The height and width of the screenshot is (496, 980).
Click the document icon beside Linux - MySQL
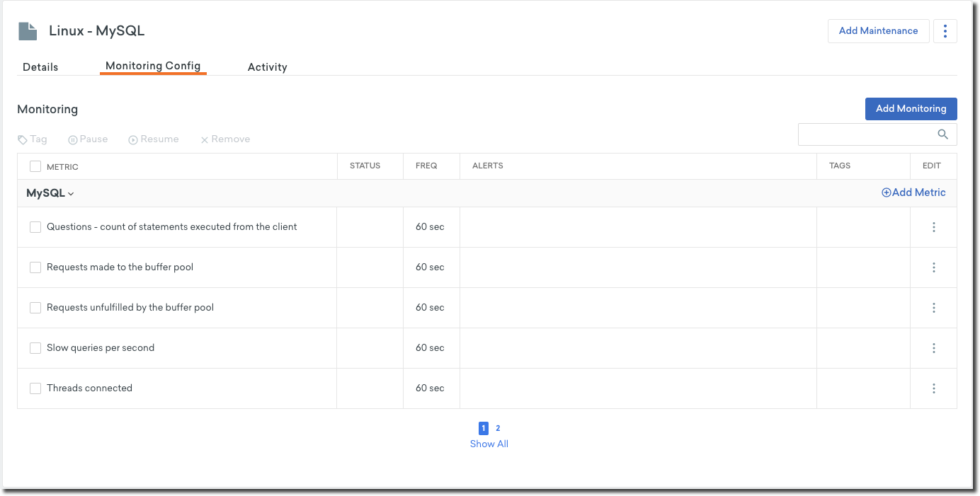[x=28, y=31]
